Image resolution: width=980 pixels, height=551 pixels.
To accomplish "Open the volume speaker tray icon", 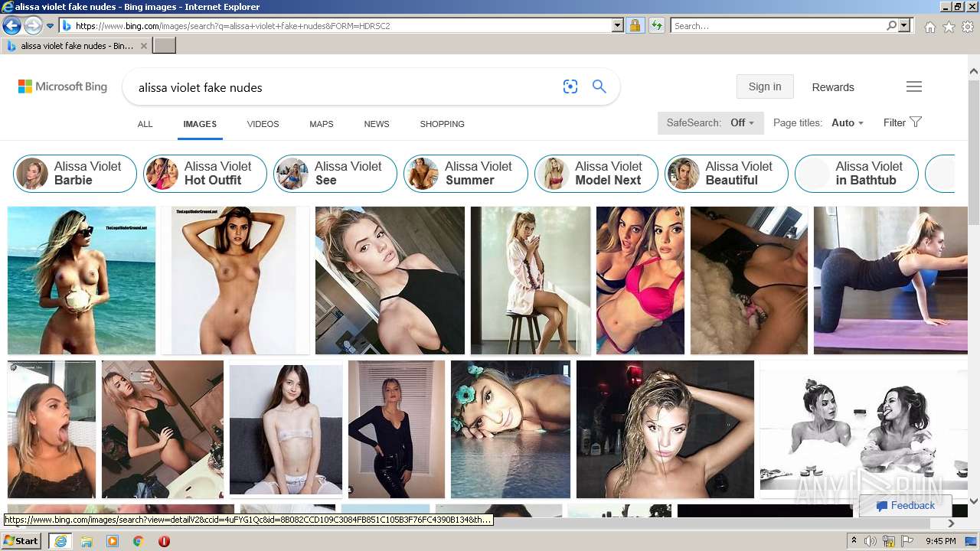I will pyautogui.click(x=871, y=541).
